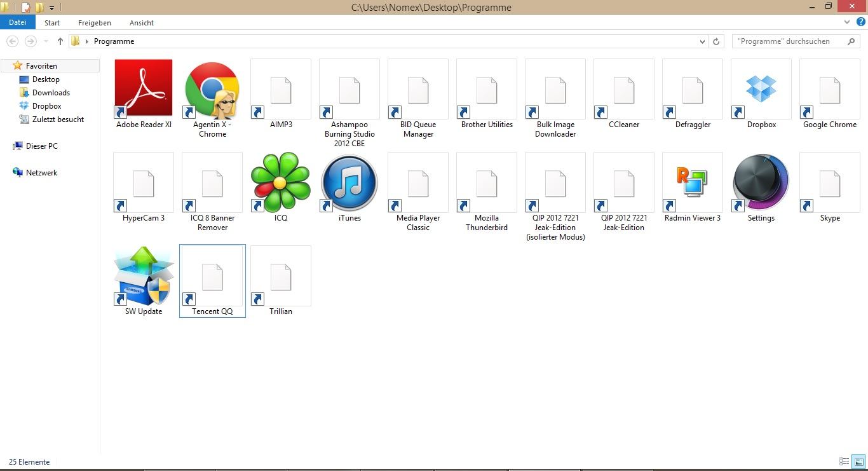Select the Settings knob icon shortcut
The height and width of the screenshot is (471, 868).
tap(761, 182)
